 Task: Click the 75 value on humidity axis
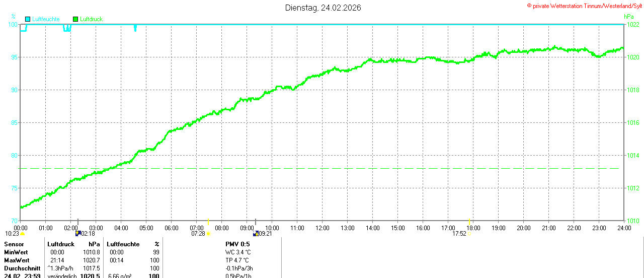[x=14, y=188]
